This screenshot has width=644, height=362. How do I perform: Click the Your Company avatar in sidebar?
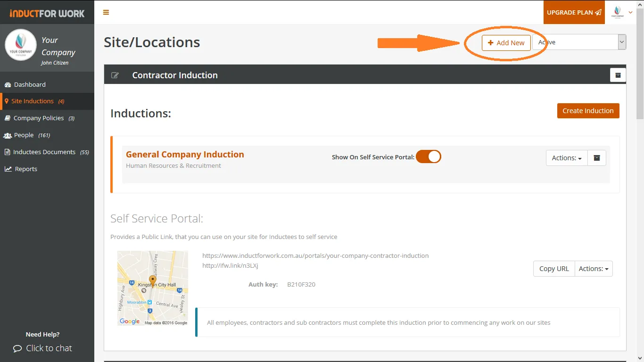(x=21, y=45)
